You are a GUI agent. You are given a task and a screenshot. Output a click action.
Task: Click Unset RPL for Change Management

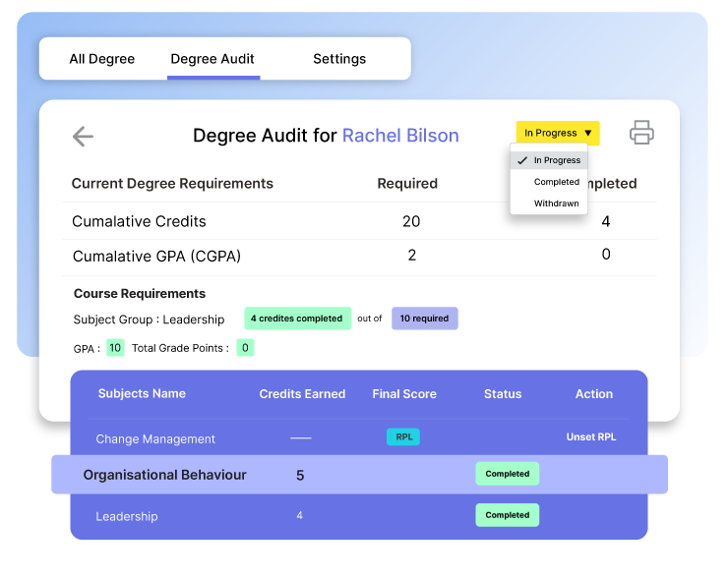tap(591, 437)
